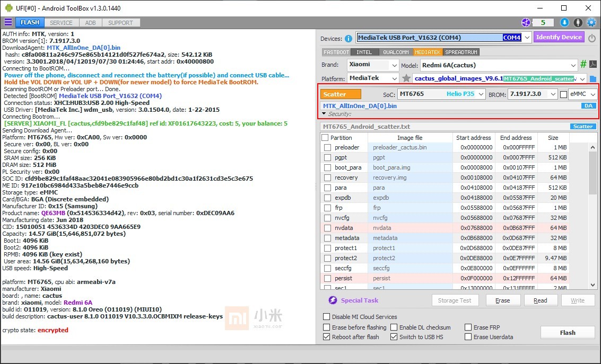Select the FASTBOOT platform tab
601x364 pixels.
point(336,52)
